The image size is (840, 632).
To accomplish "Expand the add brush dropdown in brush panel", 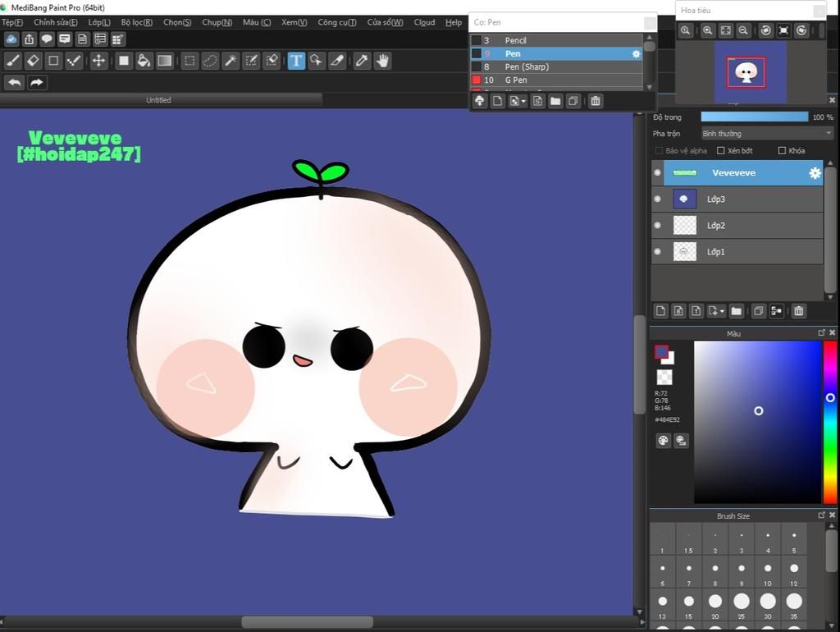I will pos(523,101).
